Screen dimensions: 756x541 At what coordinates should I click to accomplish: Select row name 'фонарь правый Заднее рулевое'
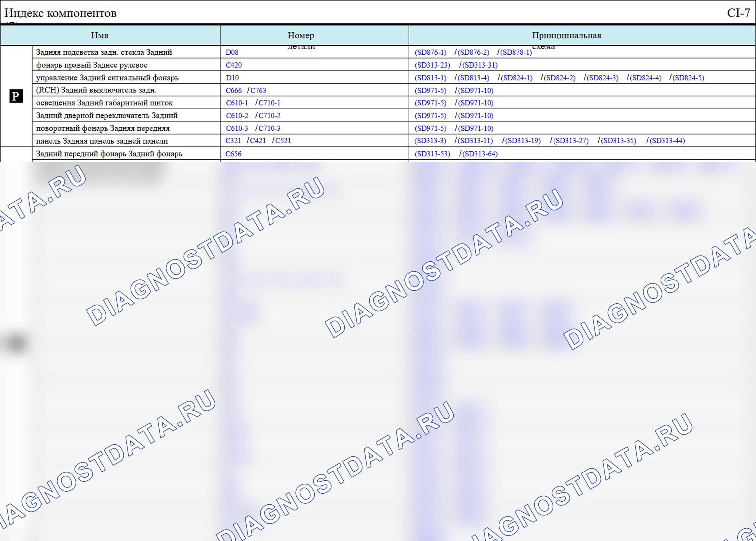[92, 65]
